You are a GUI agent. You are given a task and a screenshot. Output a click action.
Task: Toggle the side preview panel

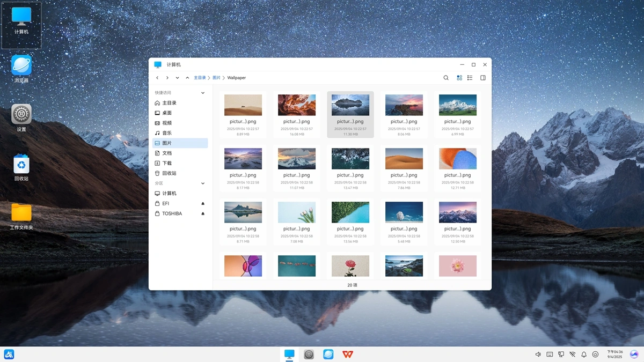click(483, 78)
